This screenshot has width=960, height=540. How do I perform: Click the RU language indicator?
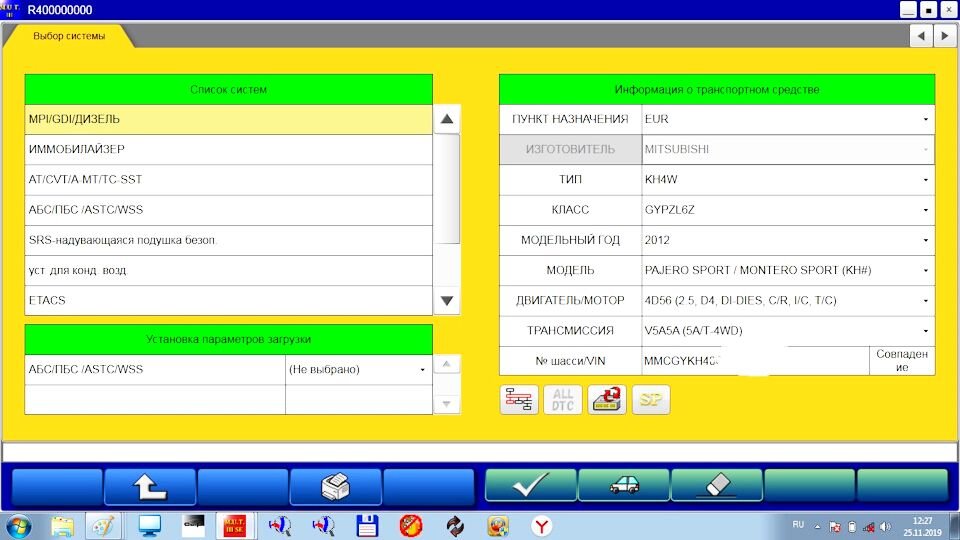(x=798, y=525)
